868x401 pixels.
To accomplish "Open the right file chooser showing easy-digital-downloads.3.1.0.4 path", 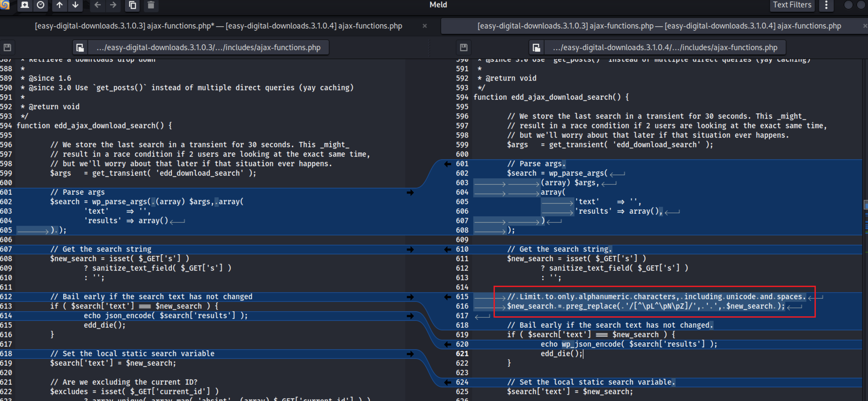I will coord(665,47).
